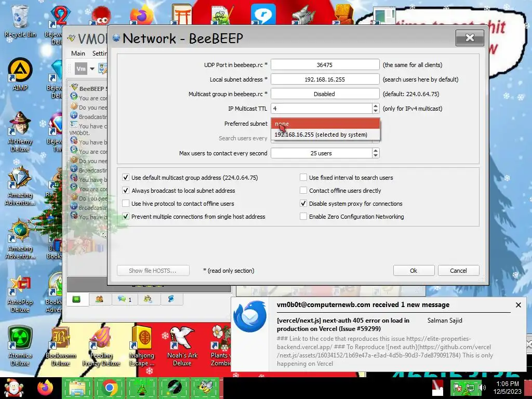Open Plants vs Zombies desktop shortcut
This screenshot has height=399, width=532.
pos(220,346)
